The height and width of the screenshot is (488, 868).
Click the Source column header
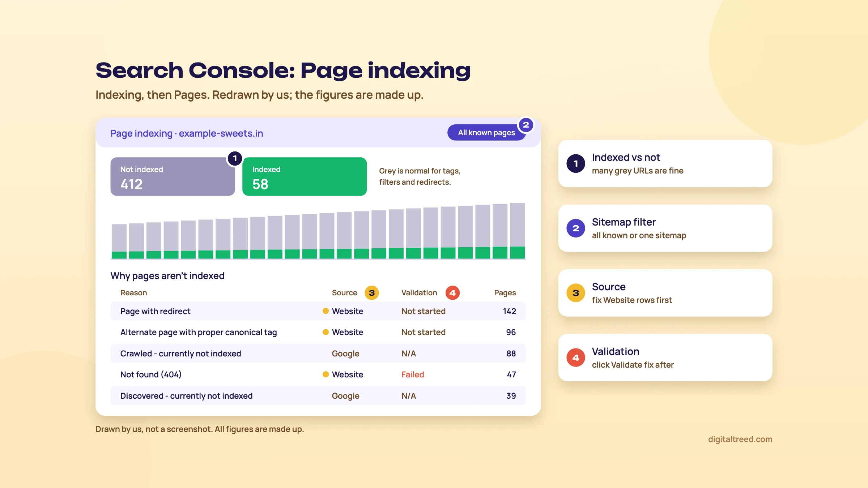click(x=344, y=293)
